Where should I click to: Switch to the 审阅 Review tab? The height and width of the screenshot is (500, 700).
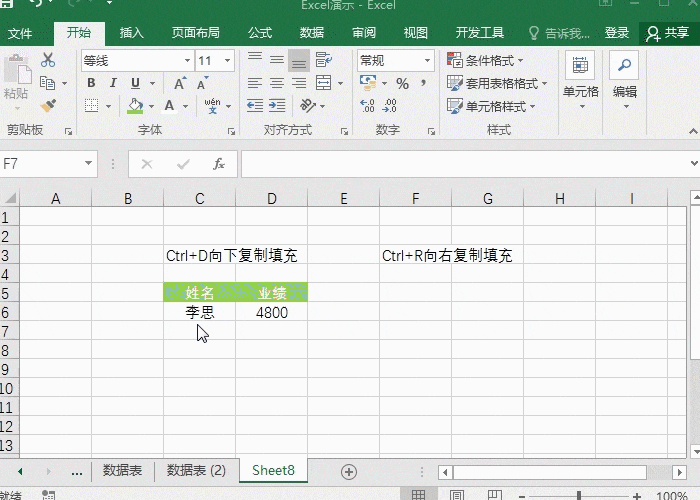(363, 33)
